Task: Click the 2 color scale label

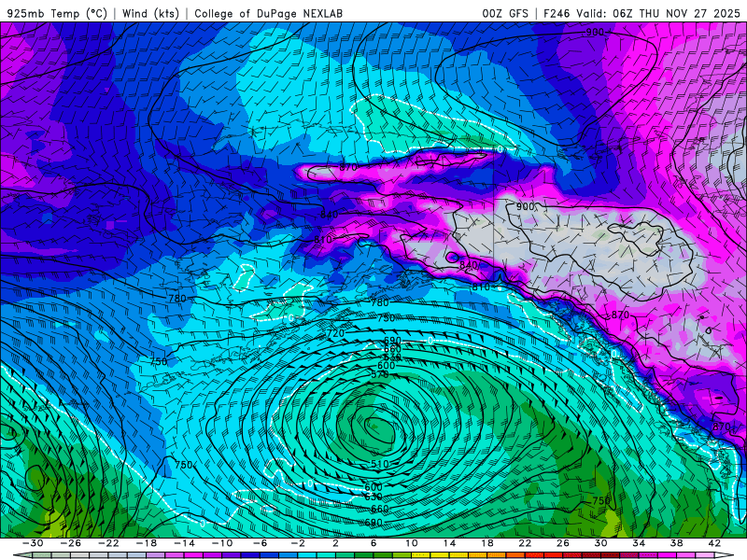Action: point(336,543)
